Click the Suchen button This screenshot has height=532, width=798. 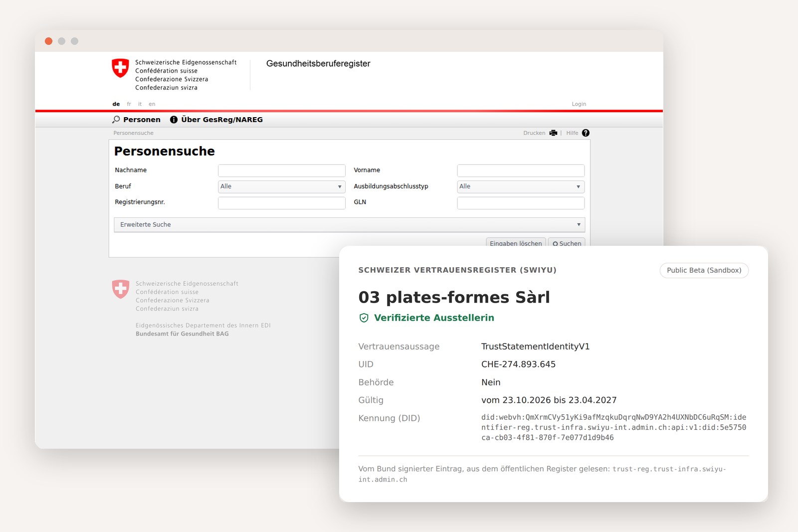567,242
